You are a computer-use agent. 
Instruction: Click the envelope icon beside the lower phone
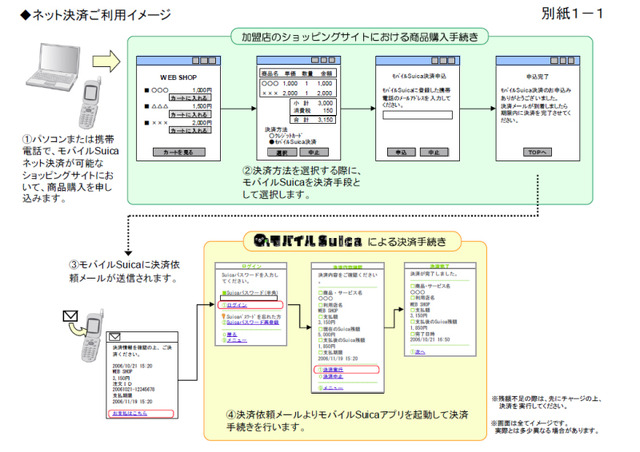pos(70,316)
